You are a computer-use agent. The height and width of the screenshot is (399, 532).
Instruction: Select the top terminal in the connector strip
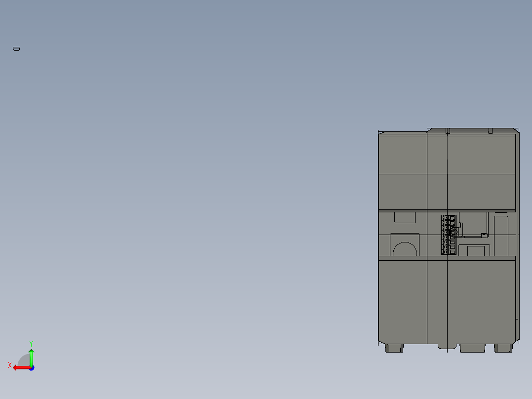coord(448,217)
